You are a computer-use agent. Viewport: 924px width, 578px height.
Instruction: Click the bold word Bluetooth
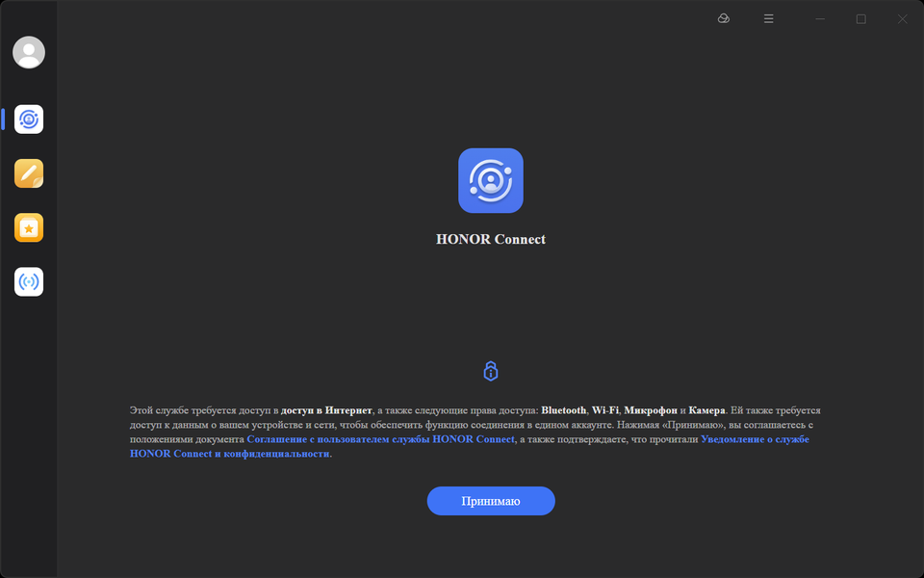click(x=564, y=410)
